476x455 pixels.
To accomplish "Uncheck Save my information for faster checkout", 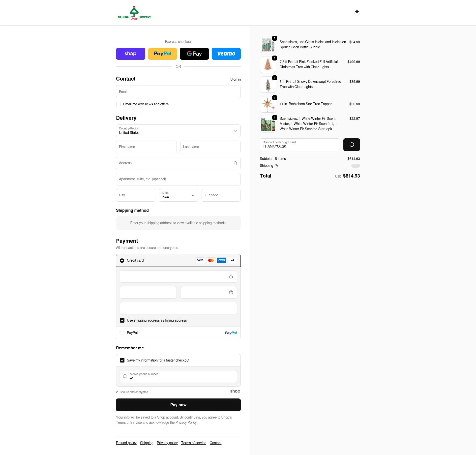I will 122,360.
